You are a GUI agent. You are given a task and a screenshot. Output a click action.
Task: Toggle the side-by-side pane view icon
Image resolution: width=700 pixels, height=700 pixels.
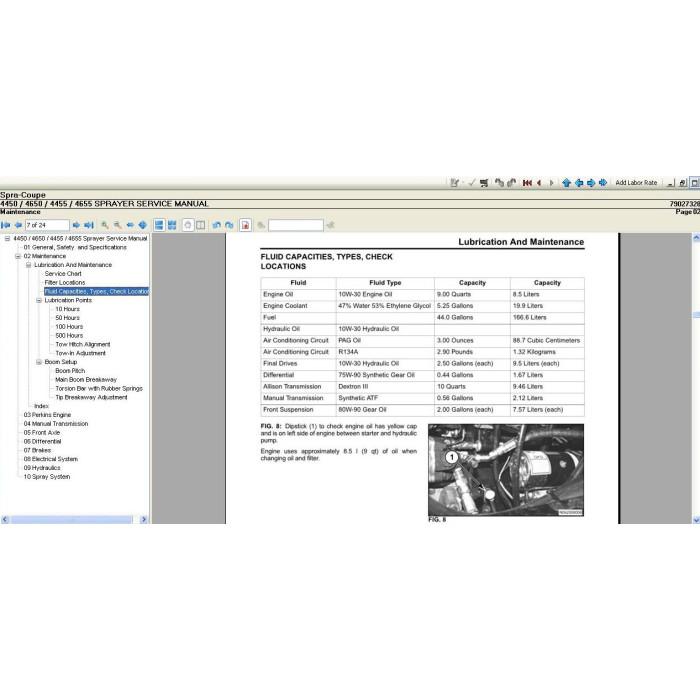tap(201, 225)
